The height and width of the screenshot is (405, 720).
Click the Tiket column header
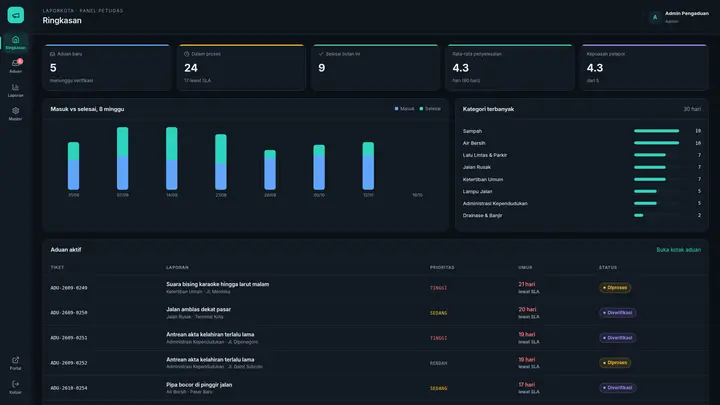[x=57, y=267]
